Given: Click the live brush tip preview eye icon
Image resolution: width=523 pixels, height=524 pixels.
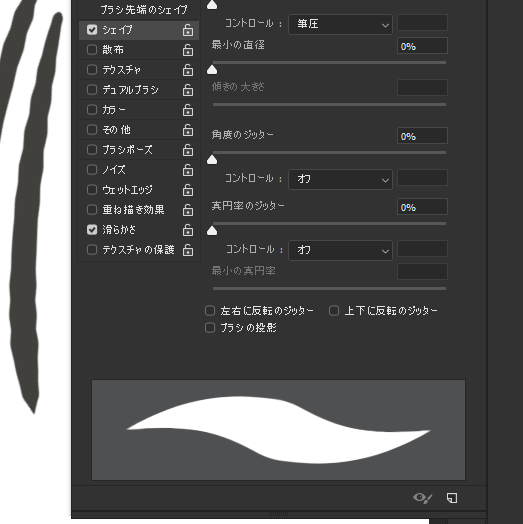Looking at the screenshot, I should (422, 498).
